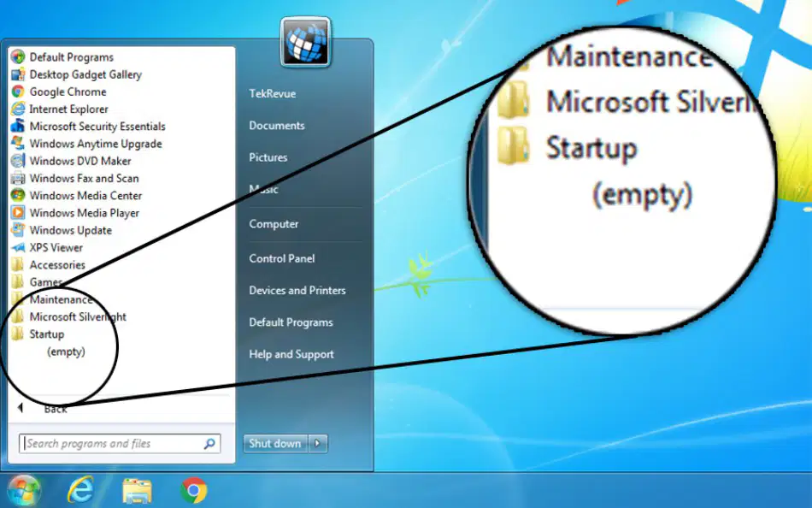Expand the Games folder
The image size is (812, 508).
point(36,282)
